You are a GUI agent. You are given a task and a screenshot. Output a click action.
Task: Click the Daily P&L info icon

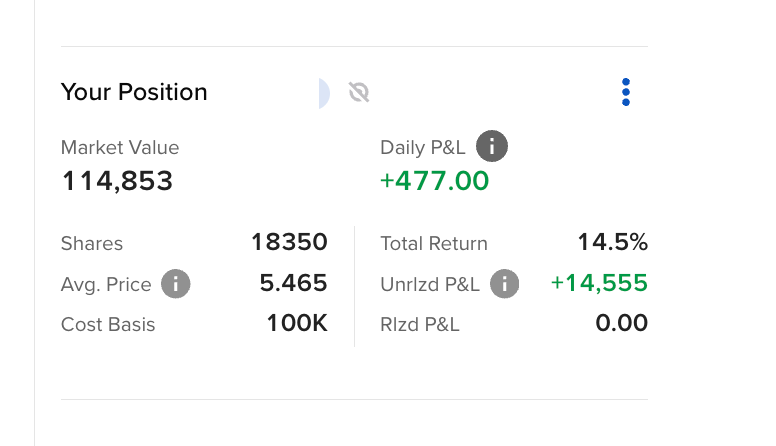[x=491, y=146]
